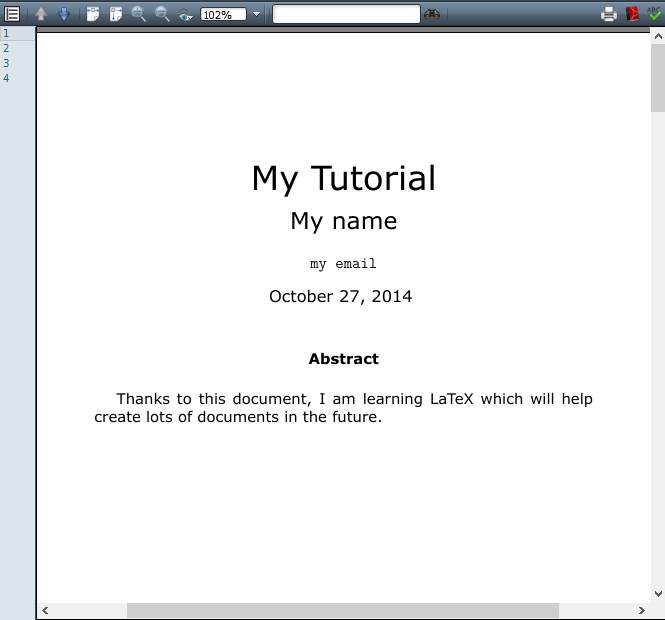Screen dimensions: 665x620
Task: Click the fit-to-width page icon
Action: tap(93, 14)
